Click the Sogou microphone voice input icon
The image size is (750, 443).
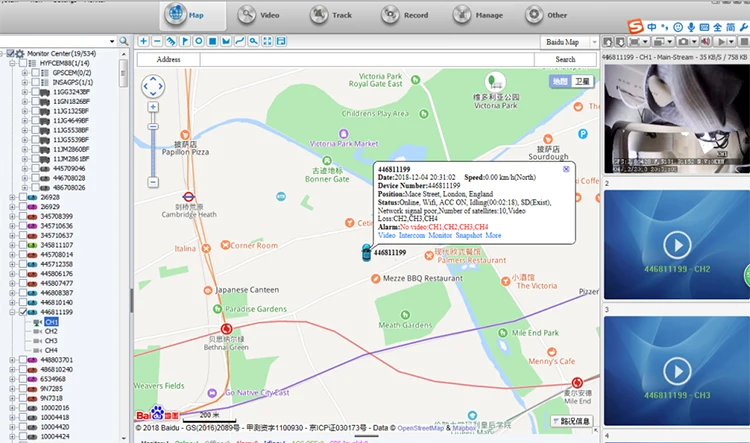coord(691,27)
